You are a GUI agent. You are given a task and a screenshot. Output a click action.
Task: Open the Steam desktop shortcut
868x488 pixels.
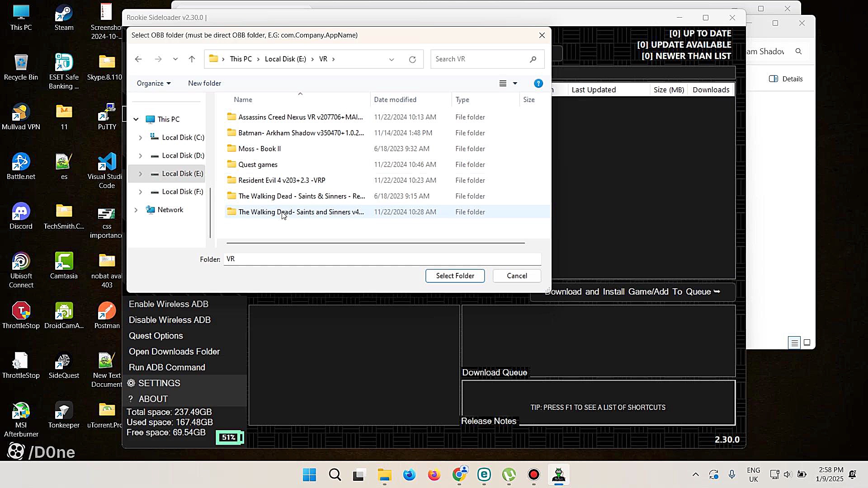click(64, 18)
